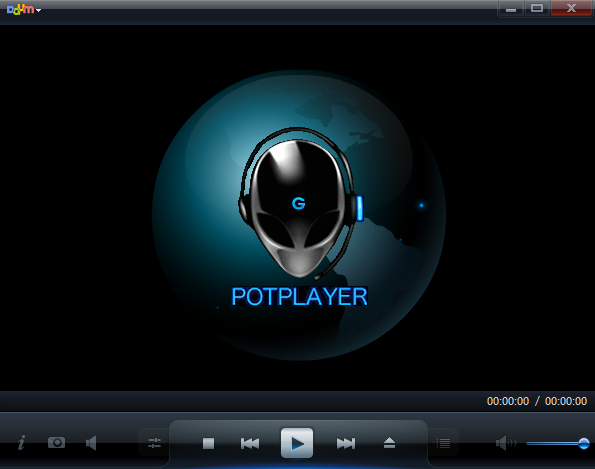This screenshot has width=595, height=469.
Task: Toggle the playlist panel icon
Action: point(443,443)
